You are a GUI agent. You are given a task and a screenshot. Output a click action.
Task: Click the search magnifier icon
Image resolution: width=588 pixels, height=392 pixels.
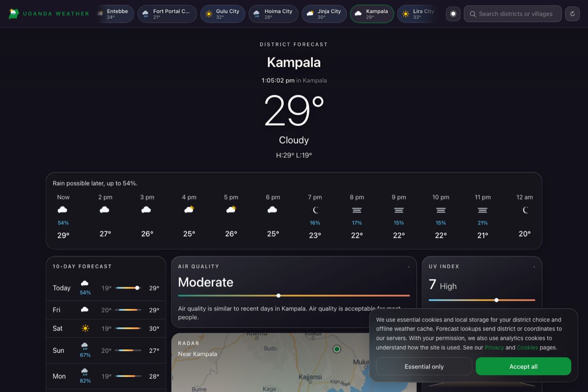[473, 14]
